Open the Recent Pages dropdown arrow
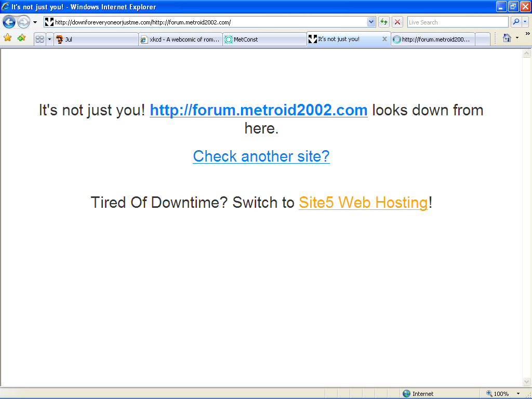 point(35,22)
